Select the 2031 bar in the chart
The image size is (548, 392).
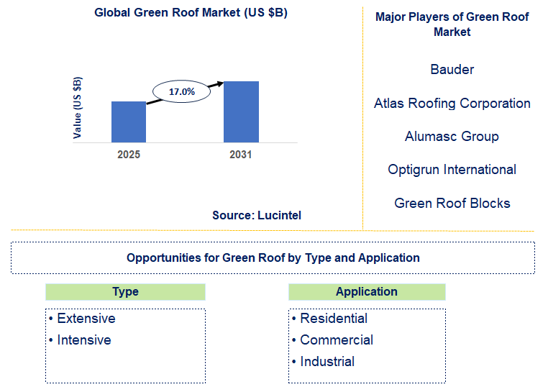coord(241,111)
